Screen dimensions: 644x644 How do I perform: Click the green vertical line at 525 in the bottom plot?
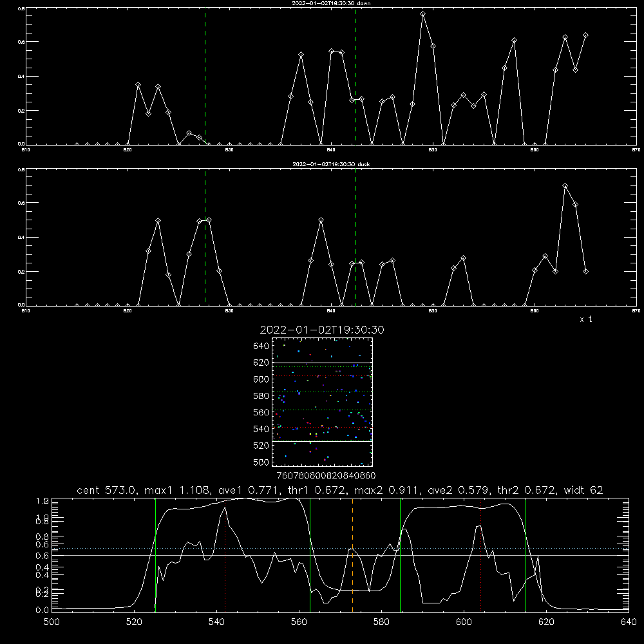pyautogui.click(x=155, y=554)
